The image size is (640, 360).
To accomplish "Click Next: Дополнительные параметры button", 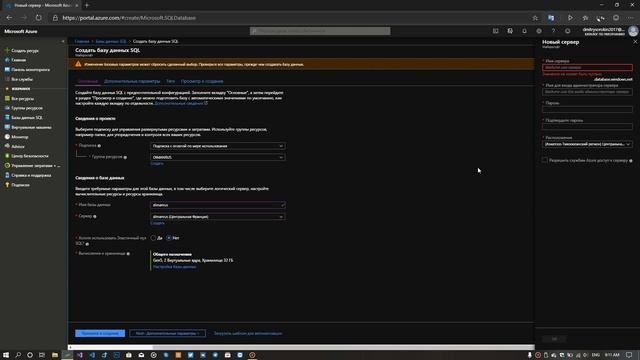I will pyautogui.click(x=167, y=333).
